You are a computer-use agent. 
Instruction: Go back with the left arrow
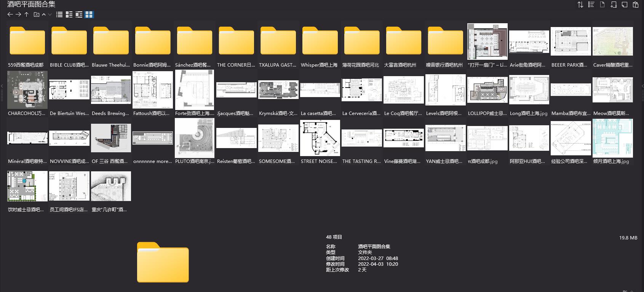pyautogui.click(x=10, y=14)
